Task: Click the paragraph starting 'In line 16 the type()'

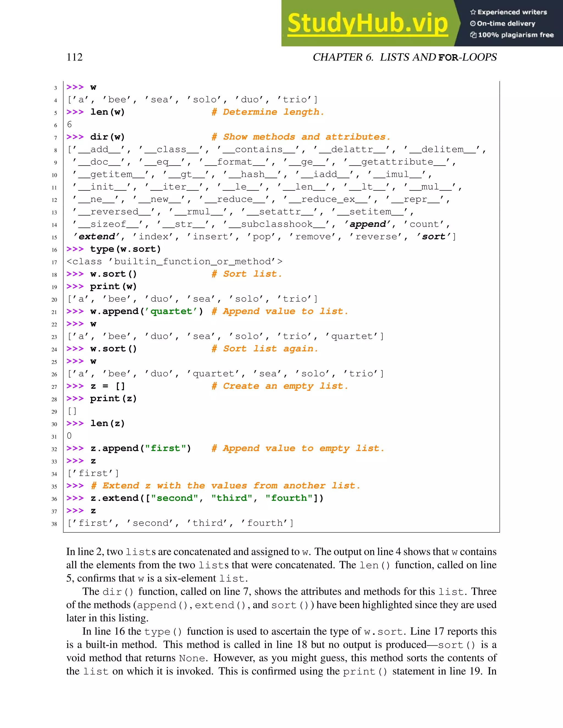Action: tap(281, 651)
